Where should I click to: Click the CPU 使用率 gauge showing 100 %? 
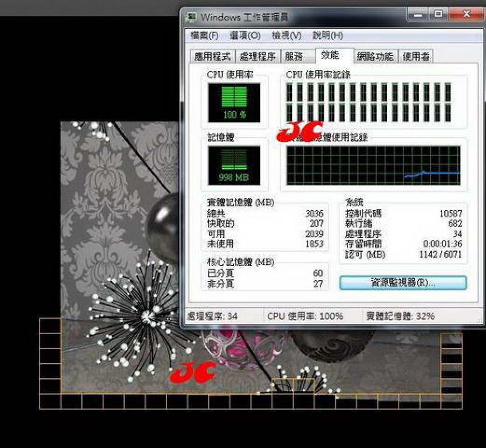(x=234, y=103)
